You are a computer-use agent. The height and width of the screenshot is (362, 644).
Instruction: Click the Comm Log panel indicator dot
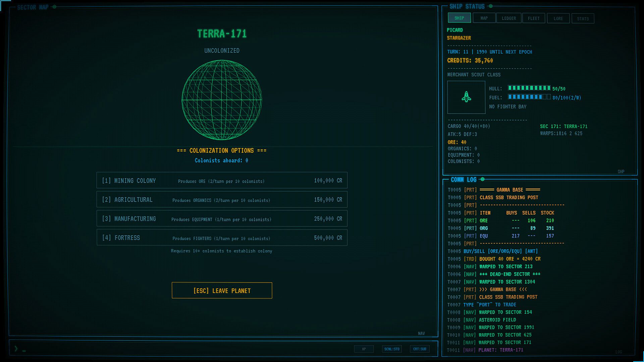point(483,179)
